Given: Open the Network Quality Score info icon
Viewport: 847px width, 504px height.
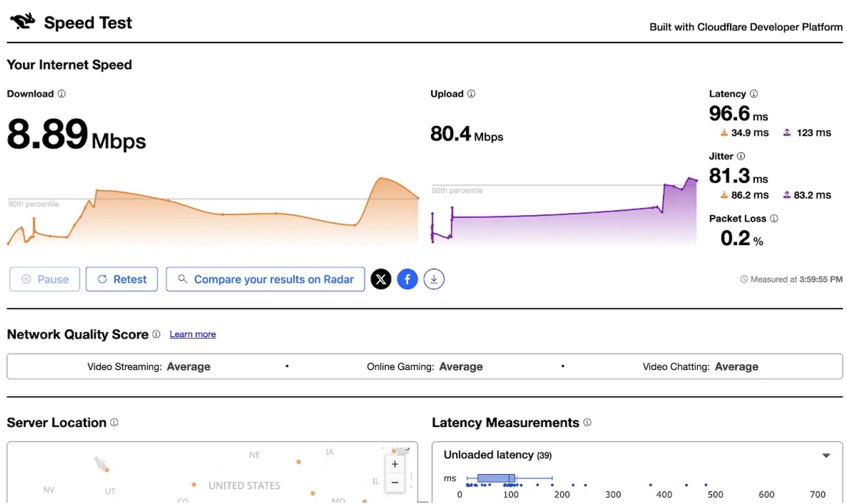Looking at the screenshot, I should click(156, 334).
